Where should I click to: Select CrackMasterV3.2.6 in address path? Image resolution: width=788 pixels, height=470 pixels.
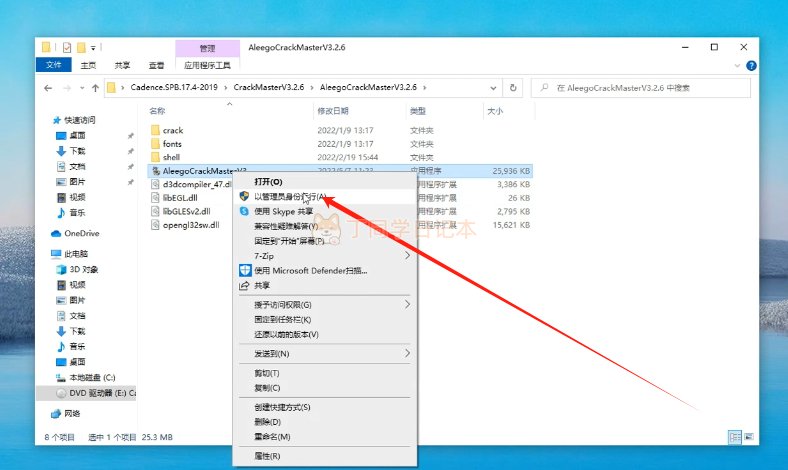tap(268, 87)
